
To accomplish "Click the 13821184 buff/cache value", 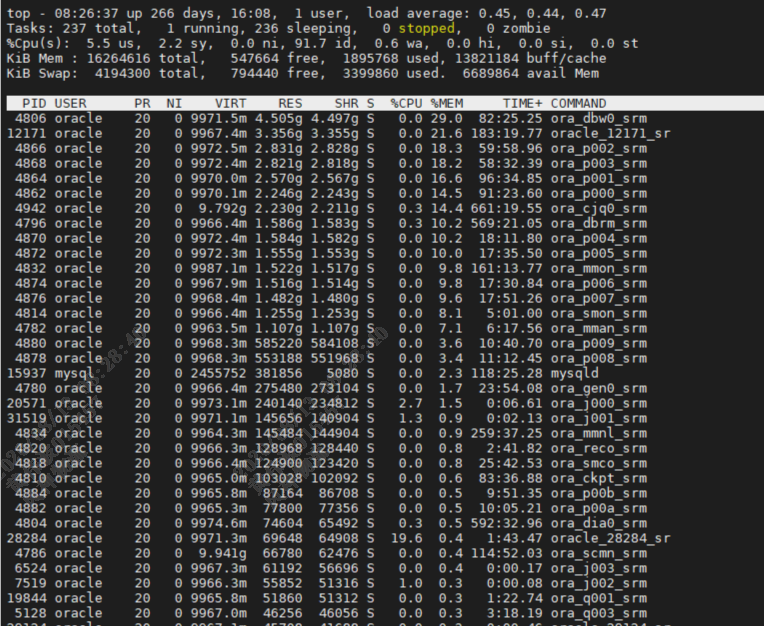I will 486,58.
